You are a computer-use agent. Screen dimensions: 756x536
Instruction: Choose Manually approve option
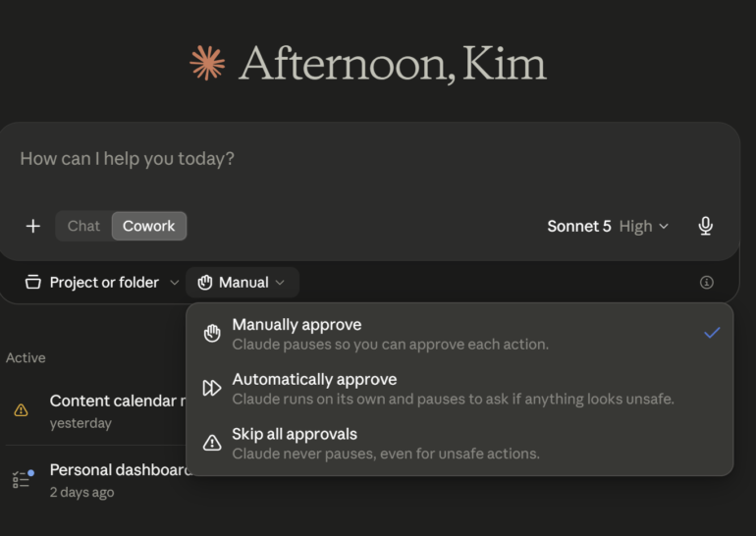pos(459,334)
